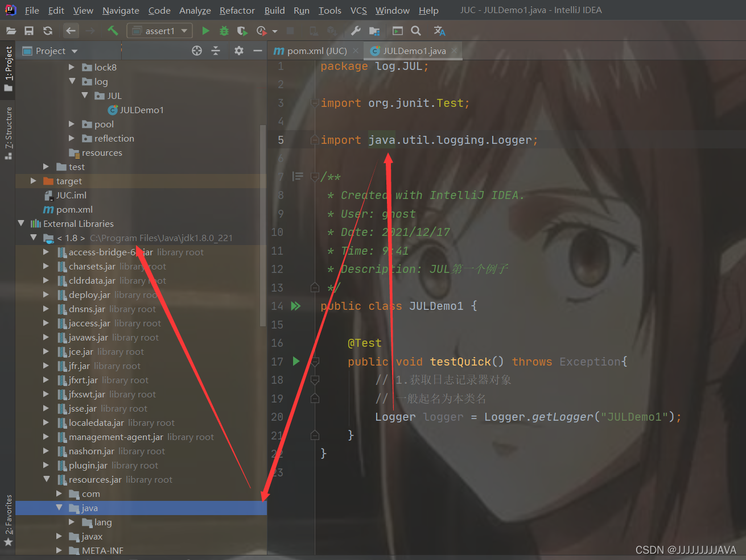Collapse External Libraries node
746x560 pixels.
(x=21, y=223)
